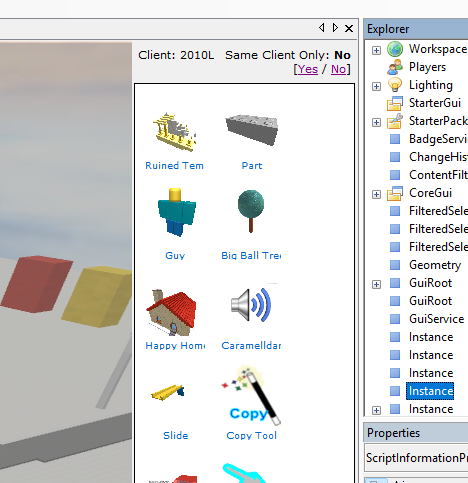Select the highlighted Instance row
Viewport: 468px width, 483px height.
[430, 391]
